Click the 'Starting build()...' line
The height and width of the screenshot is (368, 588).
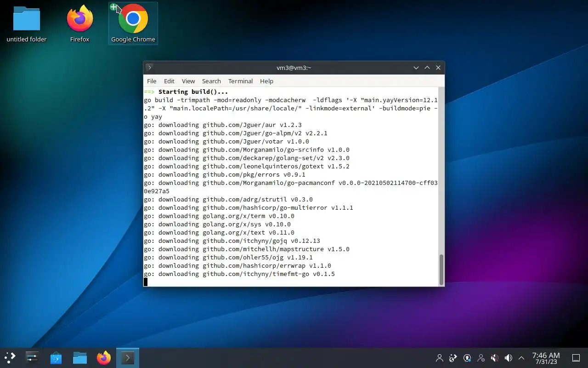coord(186,92)
